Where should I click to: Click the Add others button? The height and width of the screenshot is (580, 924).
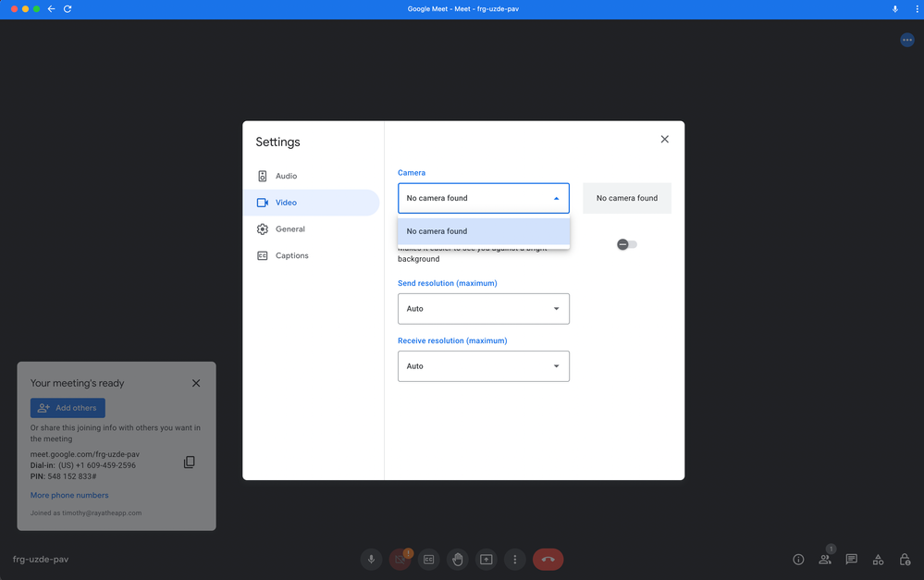click(x=68, y=408)
